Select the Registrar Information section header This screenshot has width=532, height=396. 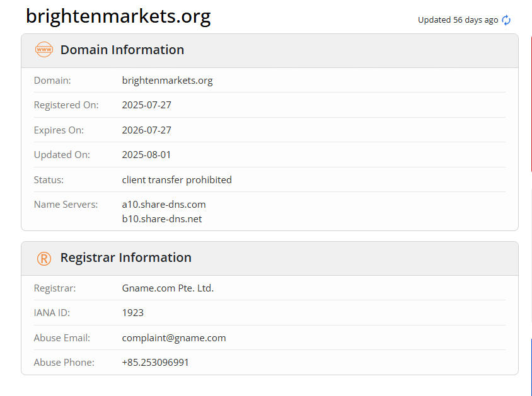tap(125, 257)
